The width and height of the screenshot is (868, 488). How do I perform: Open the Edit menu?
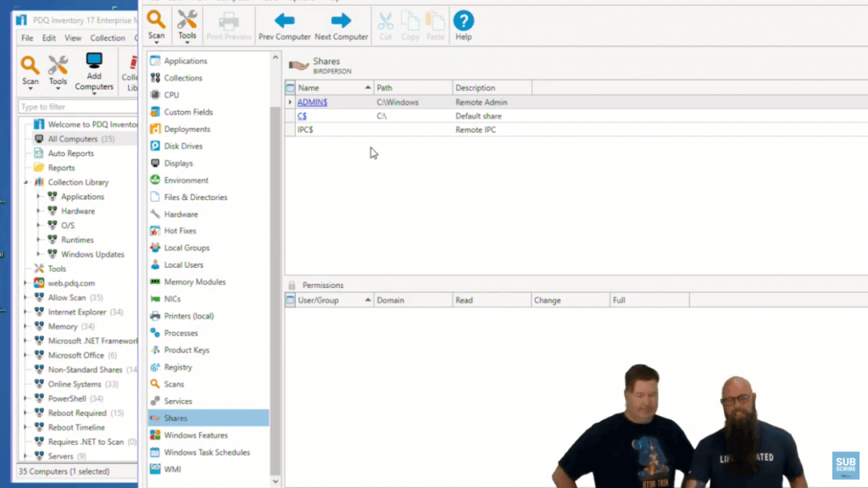click(48, 38)
